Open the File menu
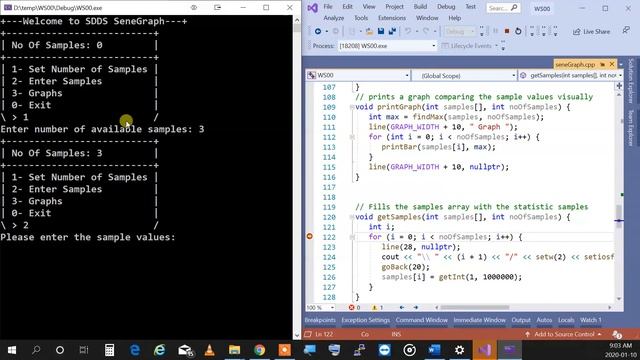 pyautogui.click(x=328, y=7)
